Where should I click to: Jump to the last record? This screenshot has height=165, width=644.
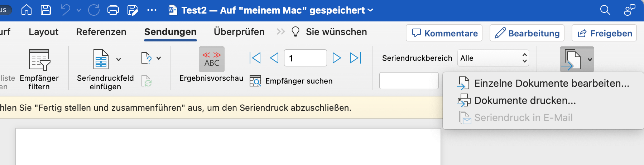(x=355, y=58)
